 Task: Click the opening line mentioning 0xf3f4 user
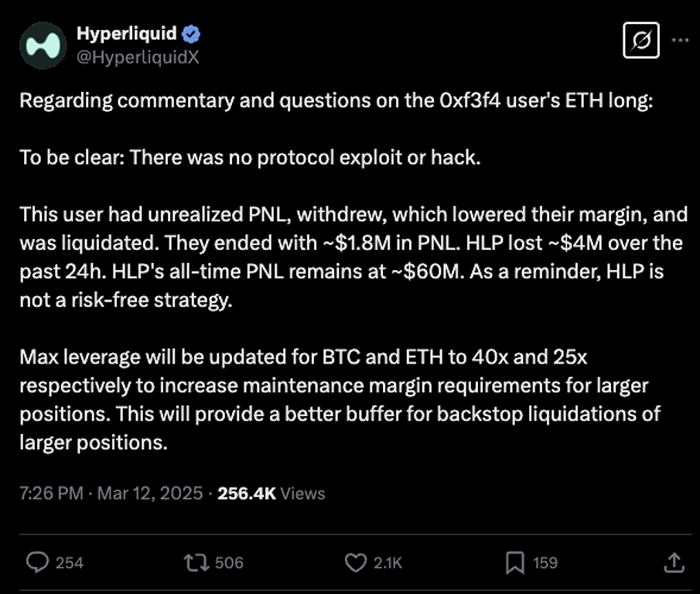coord(336,102)
